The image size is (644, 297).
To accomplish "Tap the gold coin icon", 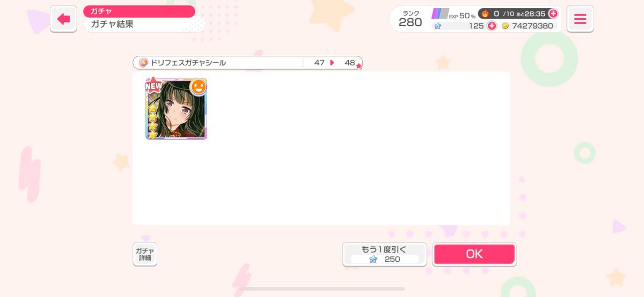I will (x=505, y=26).
